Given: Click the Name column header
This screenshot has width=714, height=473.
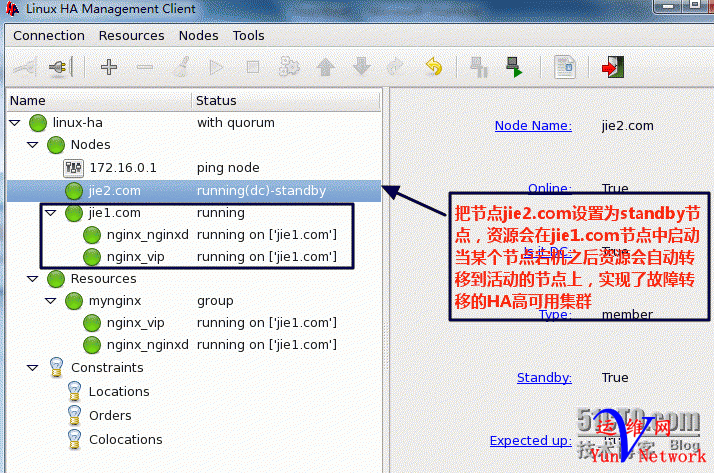Looking at the screenshot, I should click(x=99, y=101).
